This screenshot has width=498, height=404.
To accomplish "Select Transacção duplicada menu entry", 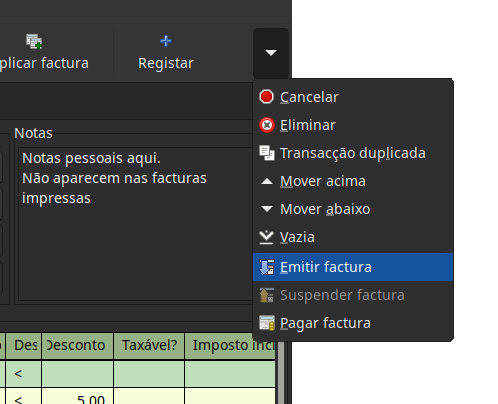I will [353, 153].
